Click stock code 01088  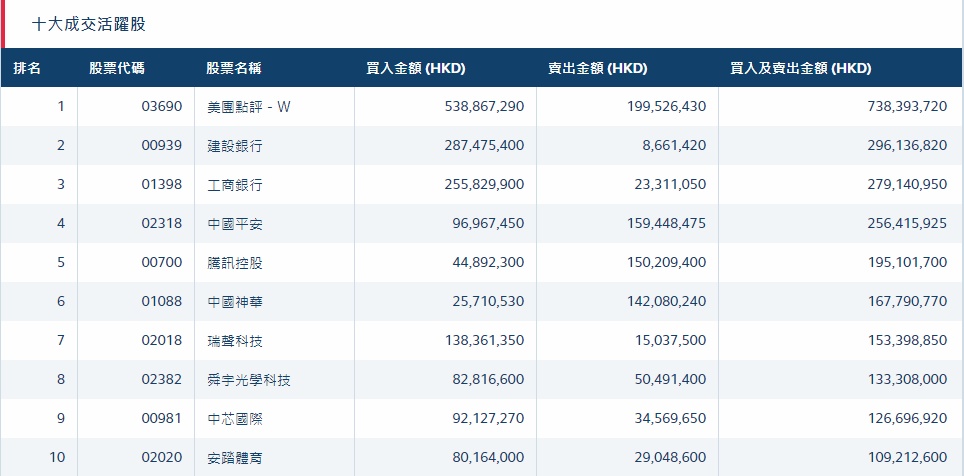pos(161,302)
